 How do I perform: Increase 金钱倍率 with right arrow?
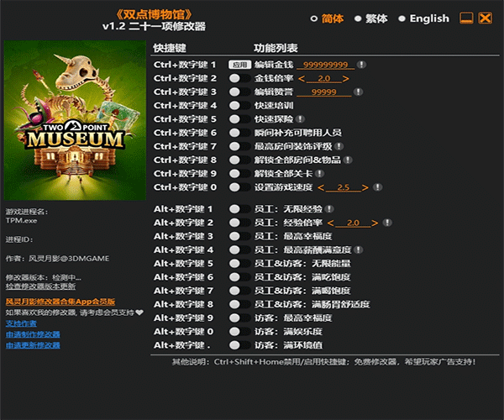[x=345, y=78]
